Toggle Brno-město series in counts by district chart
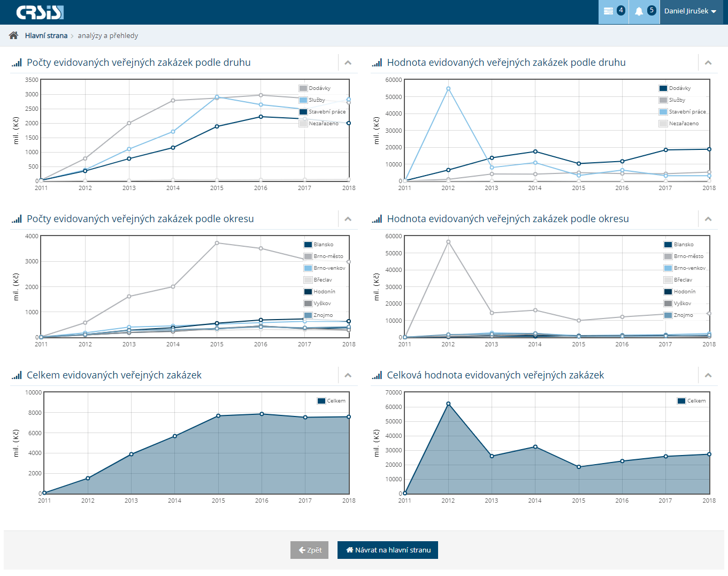 pos(328,256)
